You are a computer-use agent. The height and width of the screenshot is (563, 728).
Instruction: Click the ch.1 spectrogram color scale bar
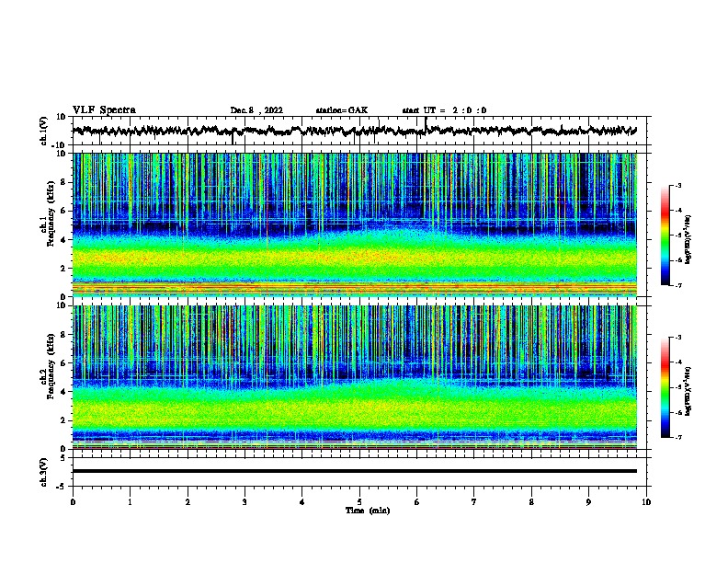point(665,236)
